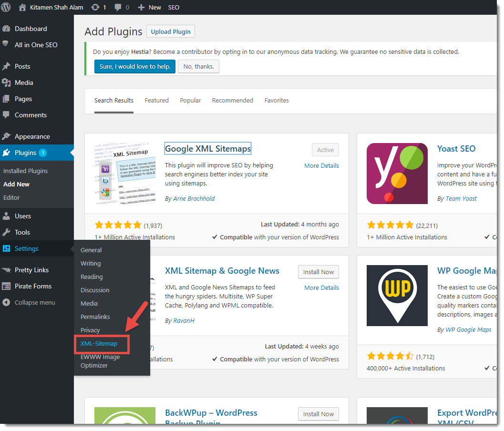Open the SEO item in admin bar
Image resolution: width=504 pixels, height=431 pixels.
coord(174,8)
